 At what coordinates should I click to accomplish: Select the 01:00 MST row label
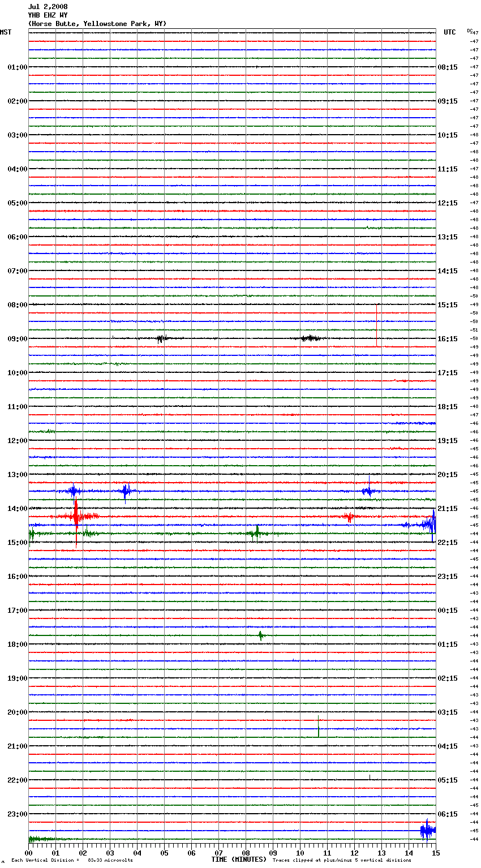click(18, 67)
